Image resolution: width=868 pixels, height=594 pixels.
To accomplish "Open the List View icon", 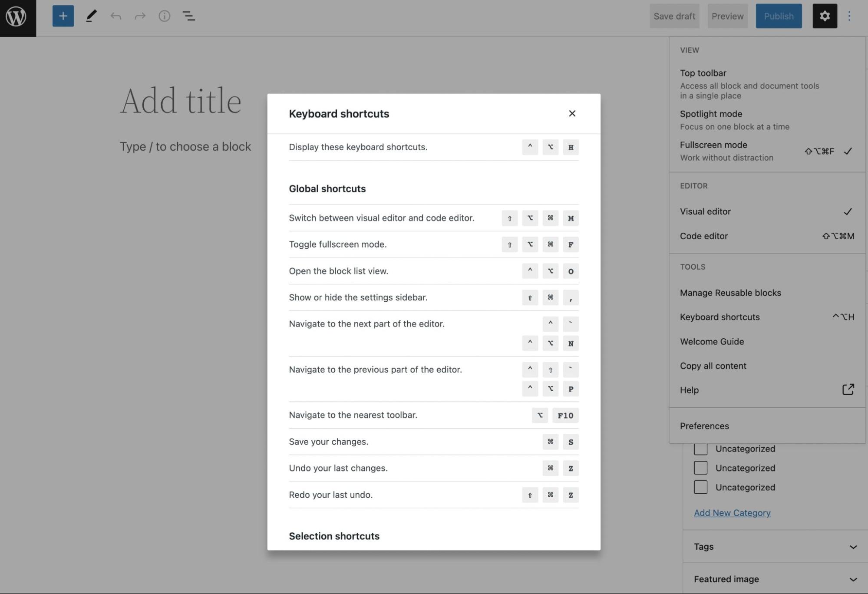I will coord(188,16).
